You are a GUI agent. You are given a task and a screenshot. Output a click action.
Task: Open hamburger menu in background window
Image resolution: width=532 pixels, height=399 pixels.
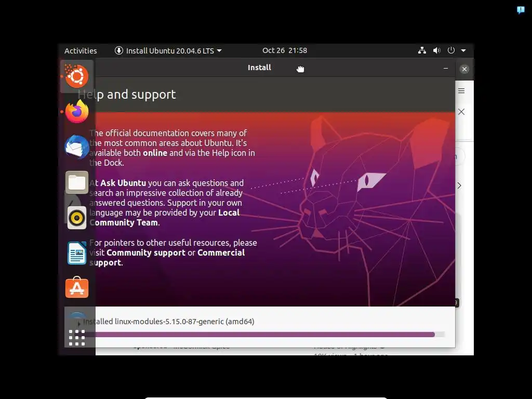461,90
